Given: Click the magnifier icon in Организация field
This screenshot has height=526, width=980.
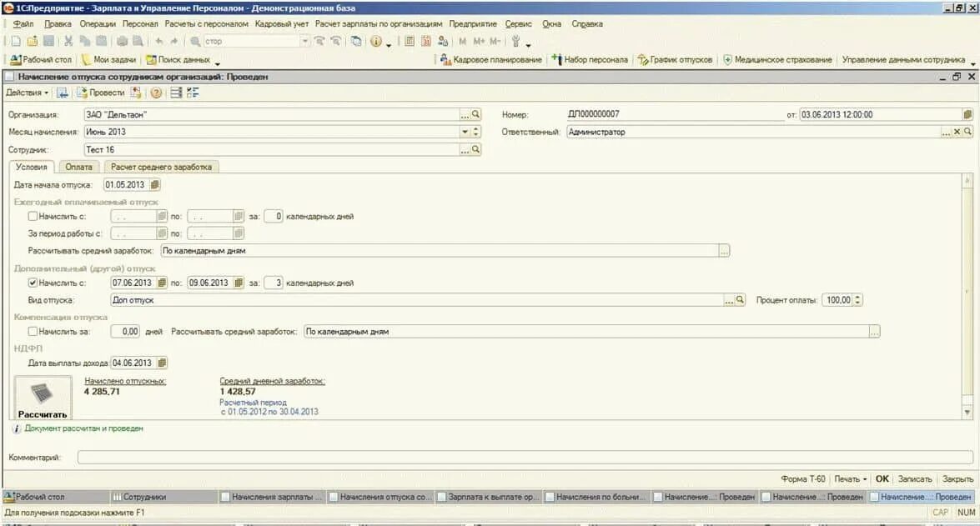Looking at the screenshot, I should [475, 115].
